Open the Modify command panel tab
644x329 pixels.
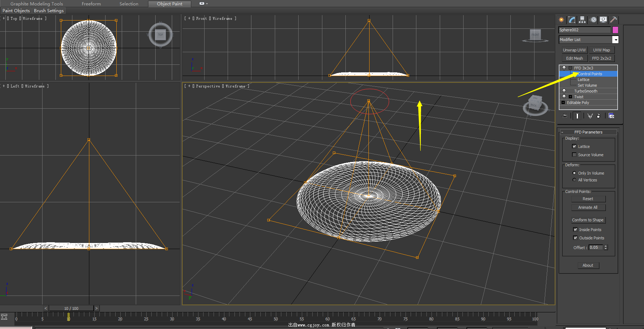(572, 20)
